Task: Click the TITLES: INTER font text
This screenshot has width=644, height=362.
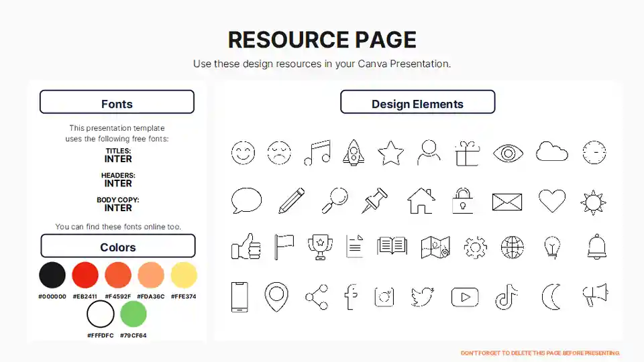Action: [118, 156]
